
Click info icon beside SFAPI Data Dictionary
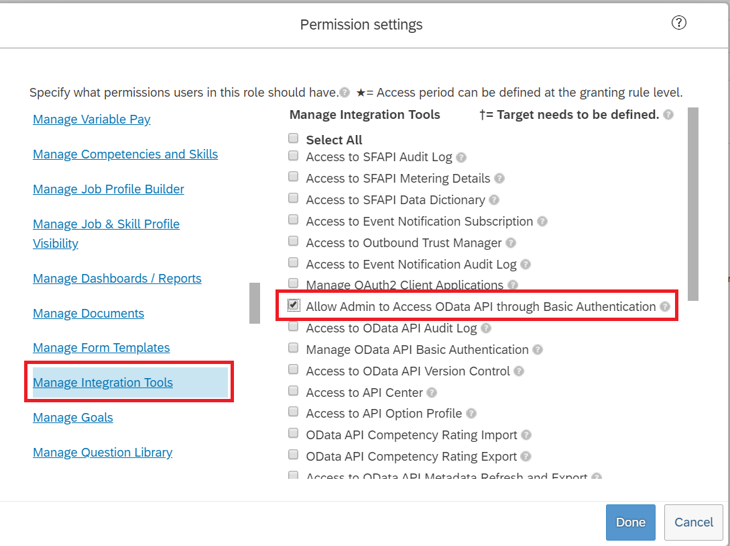click(494, 200)
